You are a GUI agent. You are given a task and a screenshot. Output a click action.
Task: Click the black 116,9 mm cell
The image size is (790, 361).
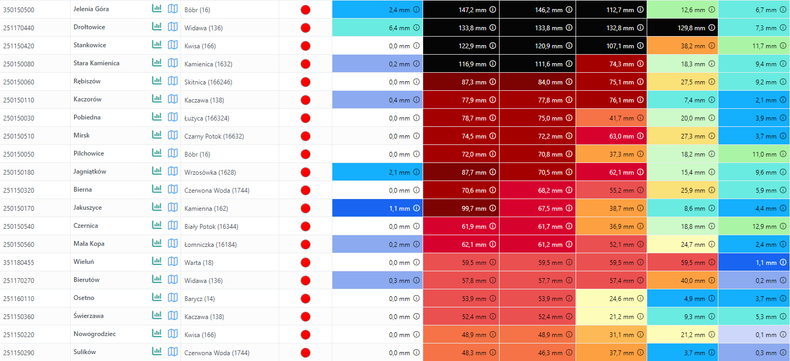click(x=461, y=63)
